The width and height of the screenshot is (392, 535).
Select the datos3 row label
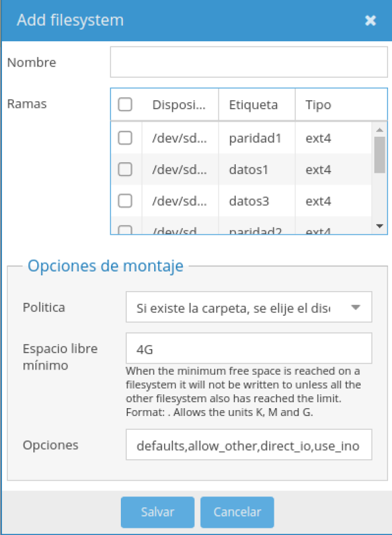pyautogui.click(x=248, y=201)
